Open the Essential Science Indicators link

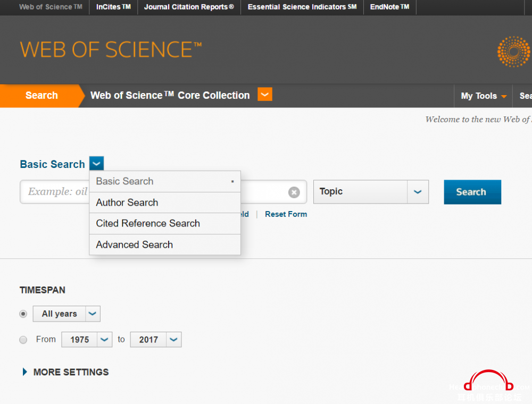302,7
